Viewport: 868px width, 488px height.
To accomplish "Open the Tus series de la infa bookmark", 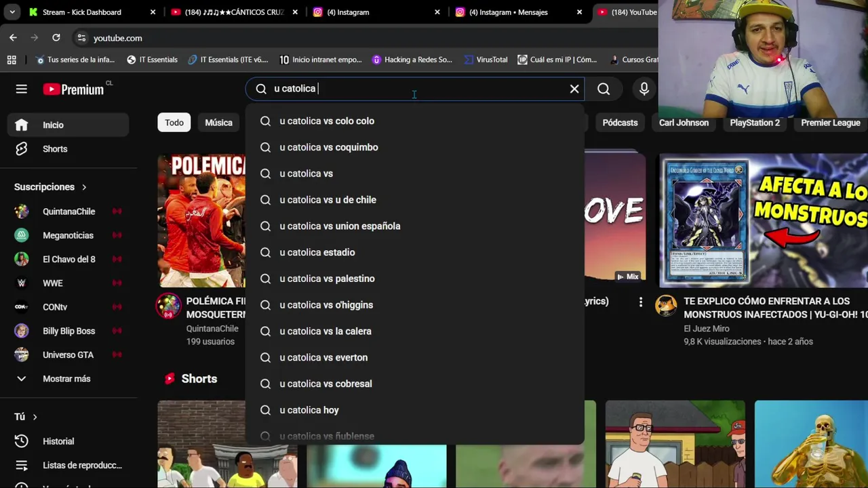I will (x=75, y=60).
